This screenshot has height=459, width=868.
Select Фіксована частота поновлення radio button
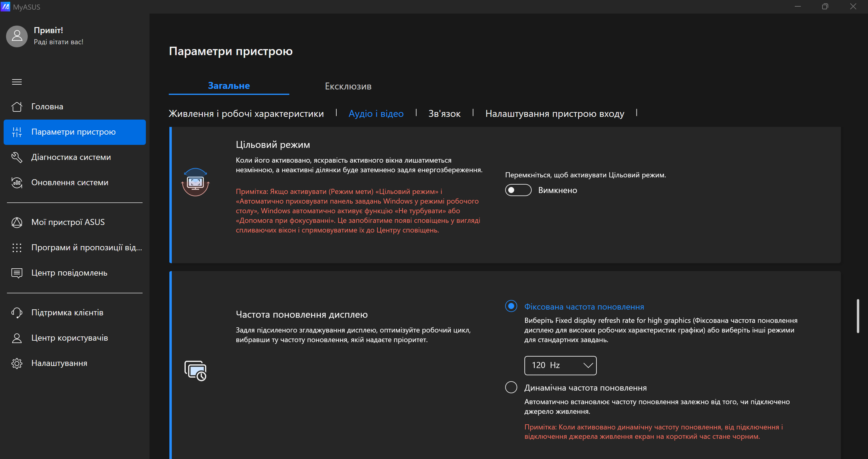511,306
